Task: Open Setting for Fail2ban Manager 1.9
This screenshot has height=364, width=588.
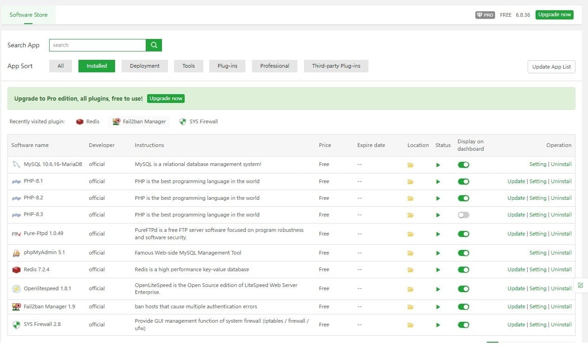Action: [x=538, y=307]
